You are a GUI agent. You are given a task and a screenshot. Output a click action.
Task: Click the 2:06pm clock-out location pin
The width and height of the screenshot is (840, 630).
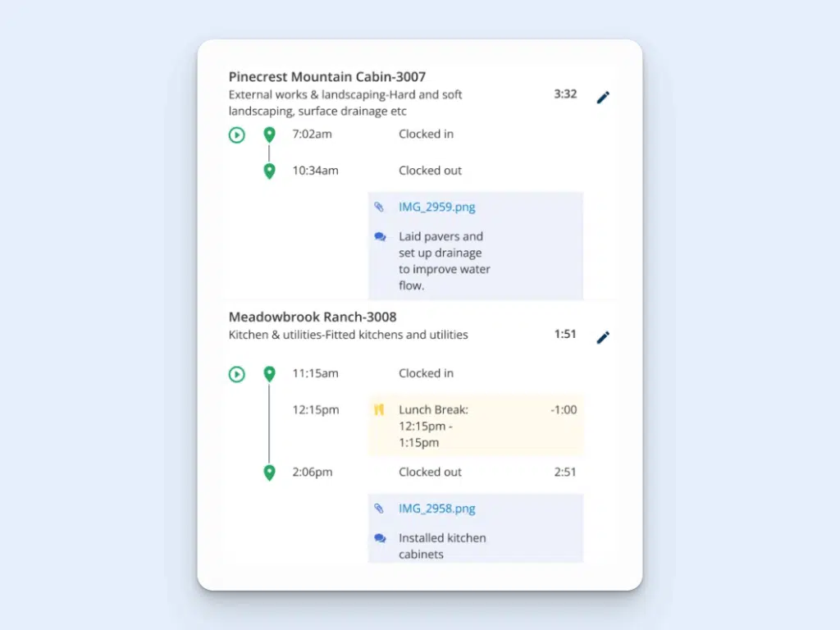click(269, 472)
